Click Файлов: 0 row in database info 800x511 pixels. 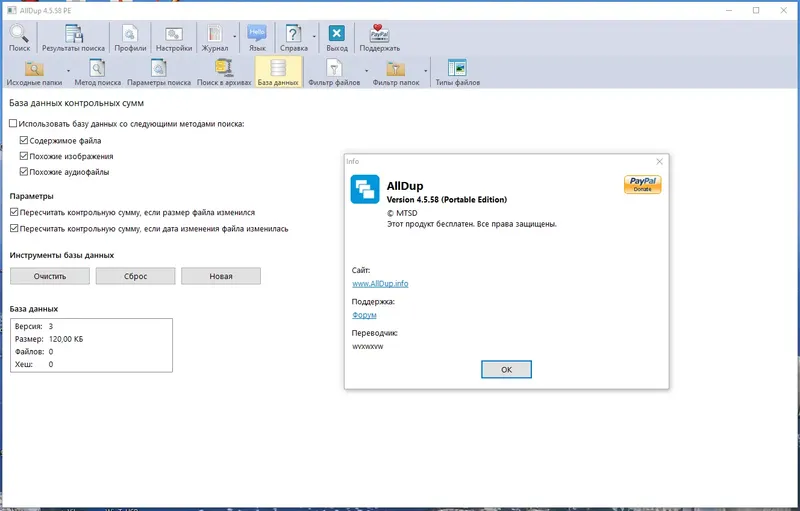34,352
